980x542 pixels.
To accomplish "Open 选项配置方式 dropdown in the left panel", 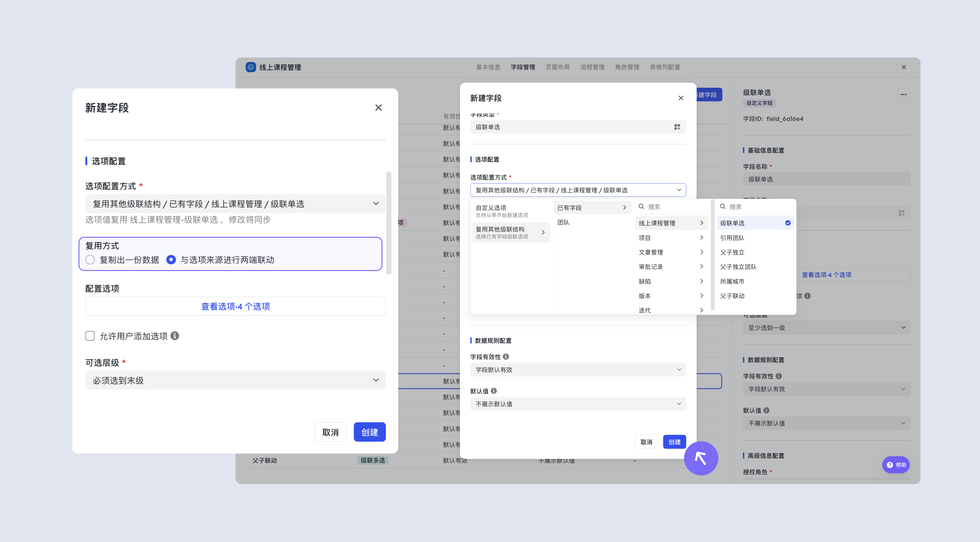I will click(235, 204).
